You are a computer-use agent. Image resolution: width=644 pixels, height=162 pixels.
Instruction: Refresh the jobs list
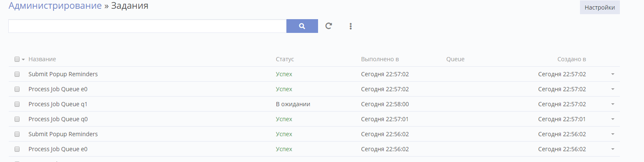(328, 26)
